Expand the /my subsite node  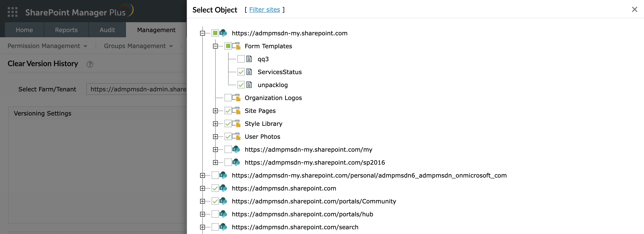[x=215, y=150]
